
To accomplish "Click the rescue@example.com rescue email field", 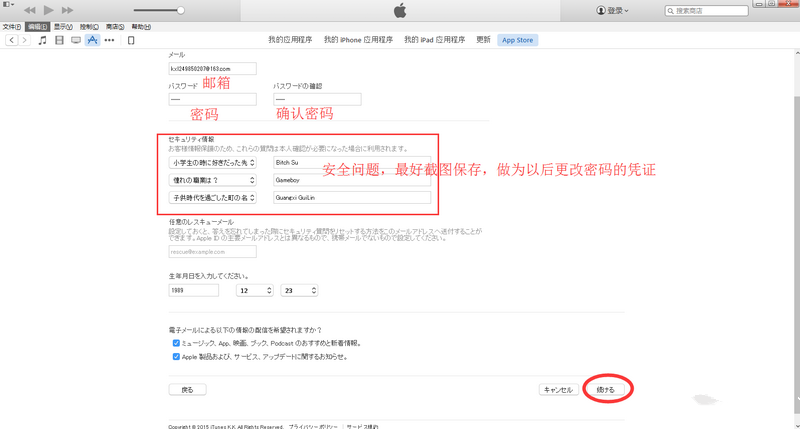I will (212, 251).
